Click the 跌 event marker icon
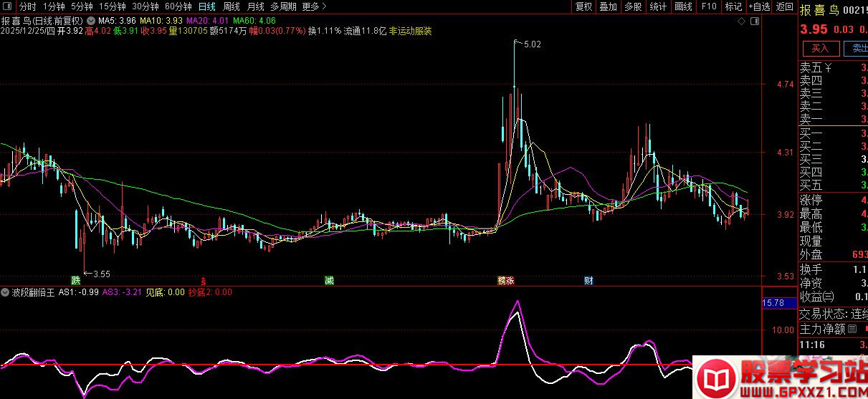Image resolution: width=868 pixels, height=399 pixels. 76,280
